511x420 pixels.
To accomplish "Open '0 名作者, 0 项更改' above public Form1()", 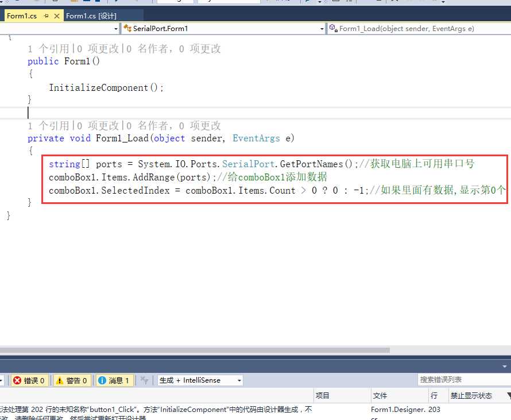I will tap(174, 49).
